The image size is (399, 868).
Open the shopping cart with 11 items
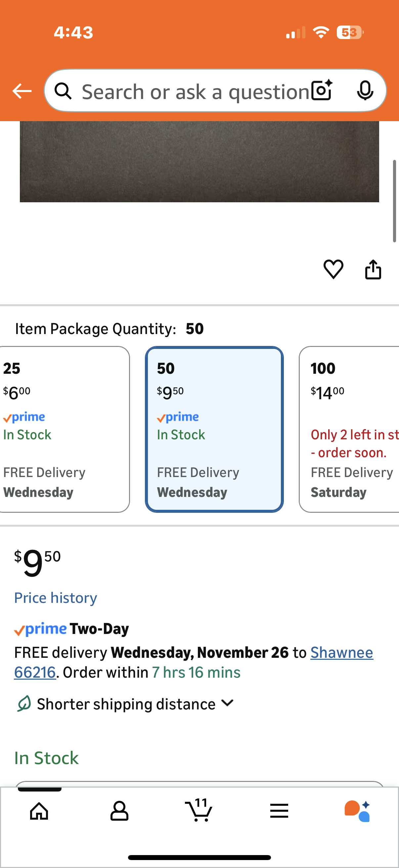point(199,810)
